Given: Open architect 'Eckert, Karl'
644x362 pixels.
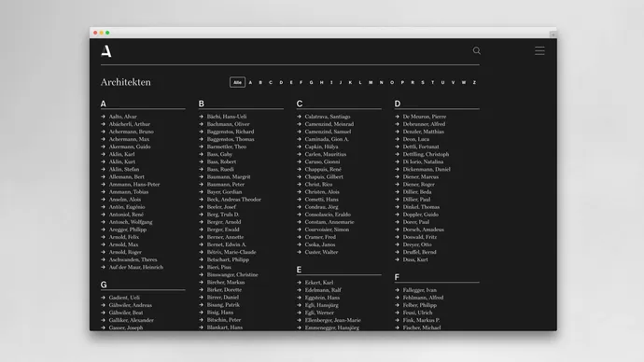Looking at the screenshot, I should pos(319,283).
